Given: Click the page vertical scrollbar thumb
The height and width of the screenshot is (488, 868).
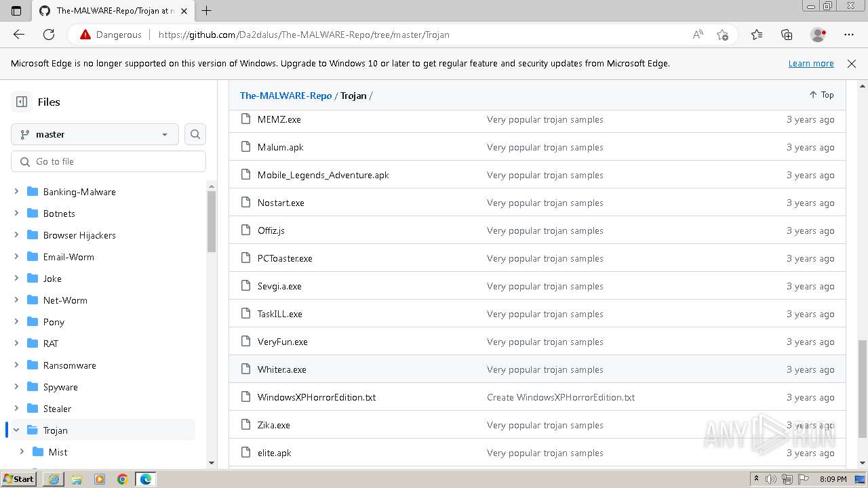Looking at the screenshot, I should point(863,388).
